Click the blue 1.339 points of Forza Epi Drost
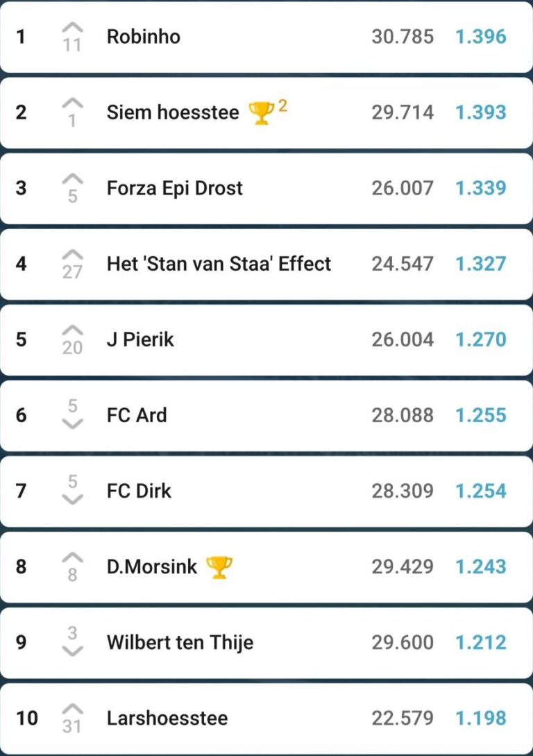This screenshot has width=533, height=756. [481, 188]
